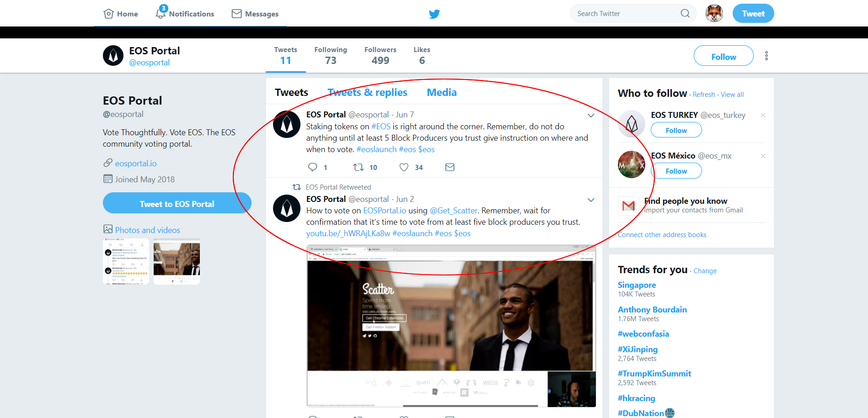Click the Jun 7 tweet timestamp
868x418 pixels.
(x=405, y=115)
